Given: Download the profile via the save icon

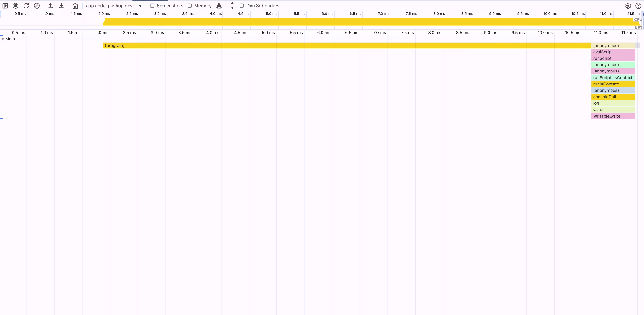Looking at the screenshot, I should click(61, 5).
